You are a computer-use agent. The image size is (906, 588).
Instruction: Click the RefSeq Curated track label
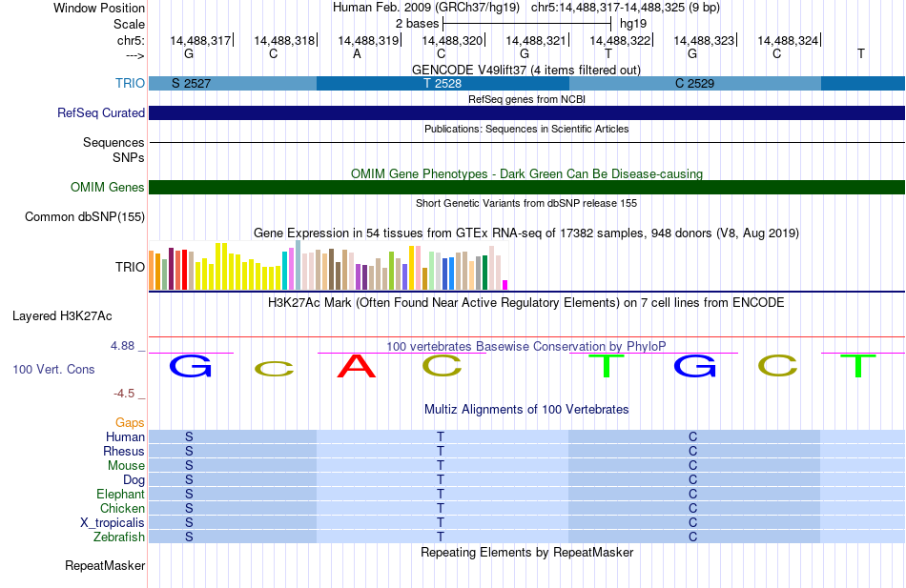100,112
